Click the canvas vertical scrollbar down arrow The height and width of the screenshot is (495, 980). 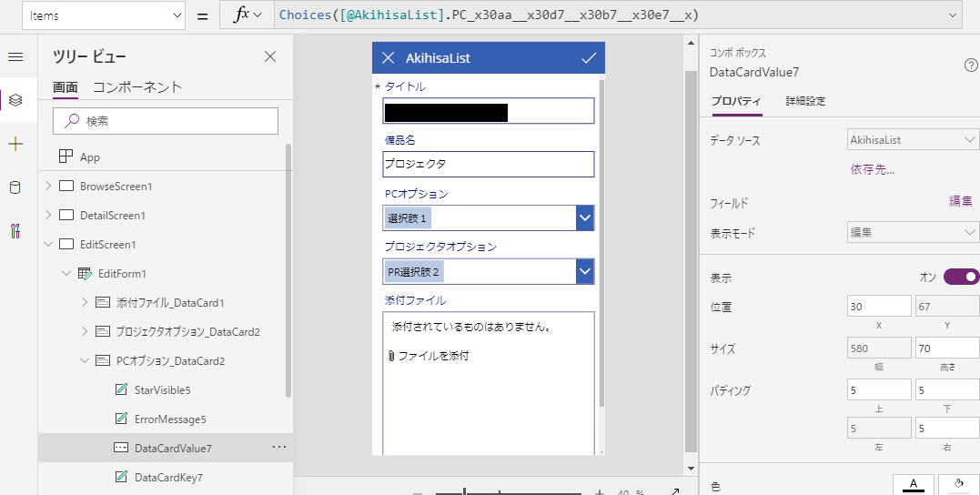(691, 468)
